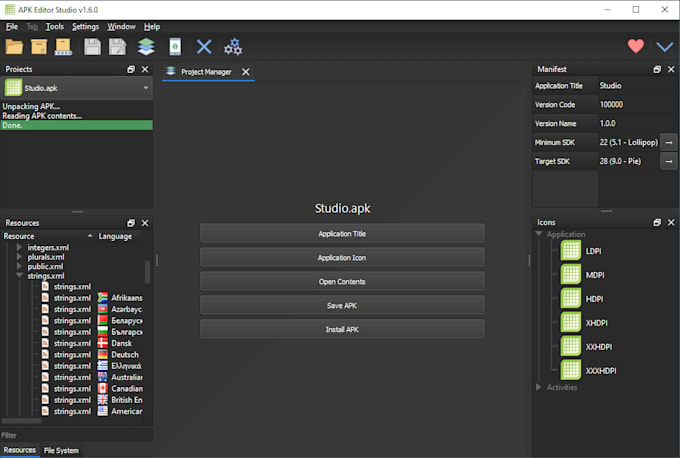The height and width of the screenshot is (458, 680).
Task: Close the Manifest panel
Action: click(671, 69)
